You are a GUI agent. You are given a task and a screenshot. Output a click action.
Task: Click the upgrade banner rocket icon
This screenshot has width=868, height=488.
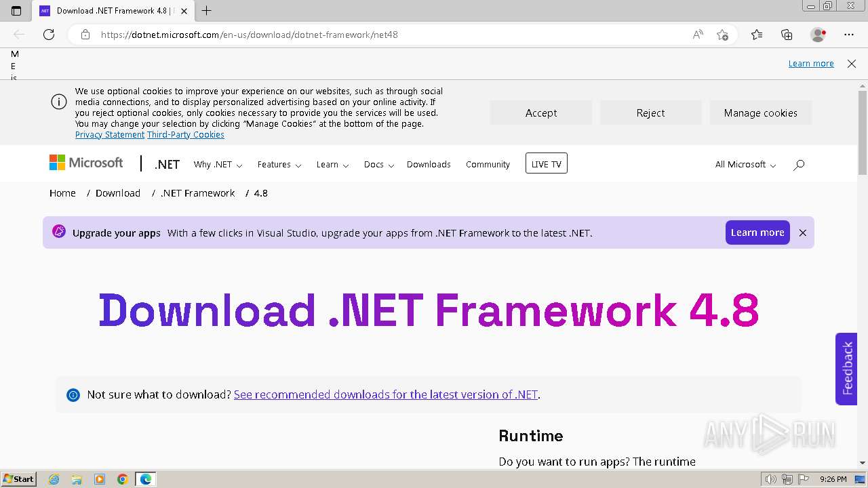[x=59, y=232]
